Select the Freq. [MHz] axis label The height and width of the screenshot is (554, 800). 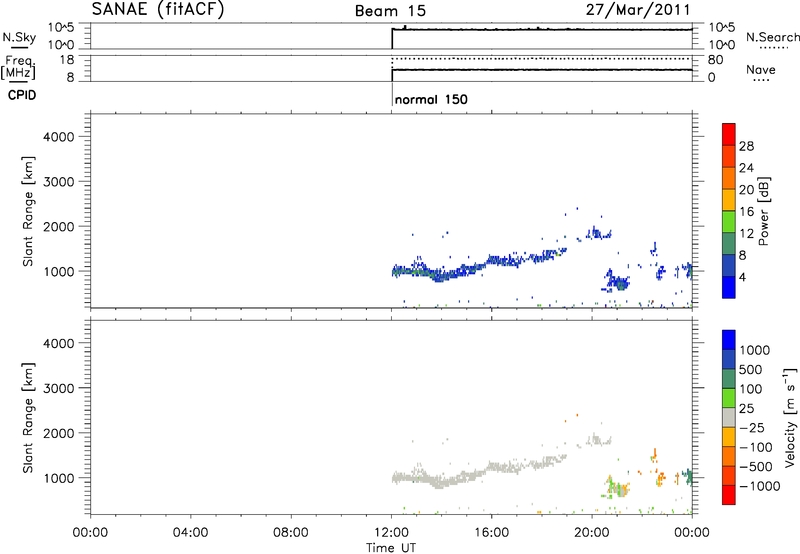pos(19,67)
